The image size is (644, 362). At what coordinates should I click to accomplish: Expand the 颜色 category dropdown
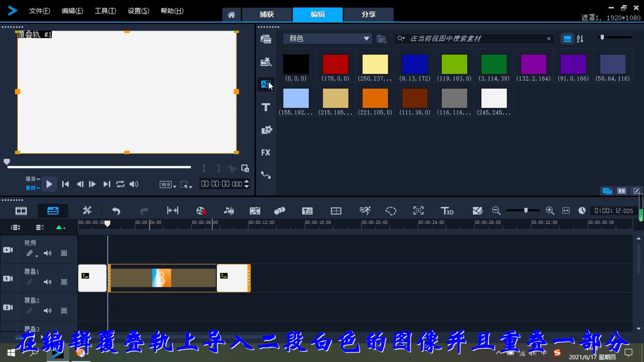[x=366, y=39]
